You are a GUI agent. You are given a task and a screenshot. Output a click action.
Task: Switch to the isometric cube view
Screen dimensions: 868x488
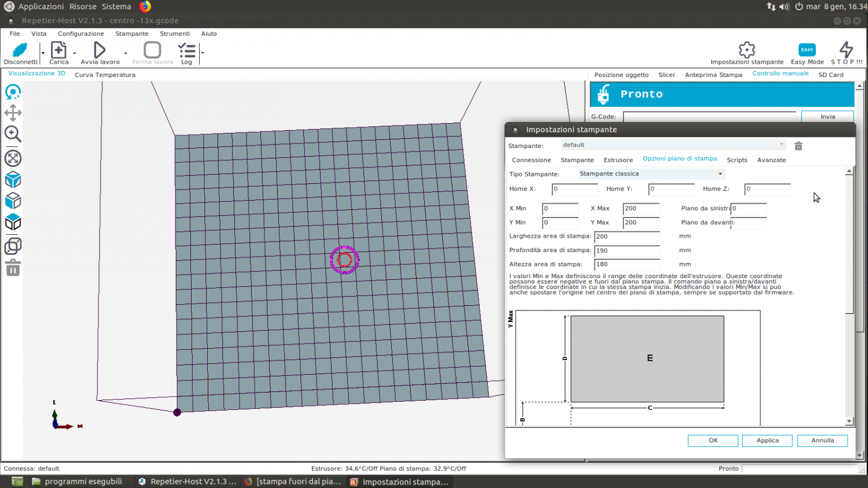pyautogui.click(x=13, y=180)
